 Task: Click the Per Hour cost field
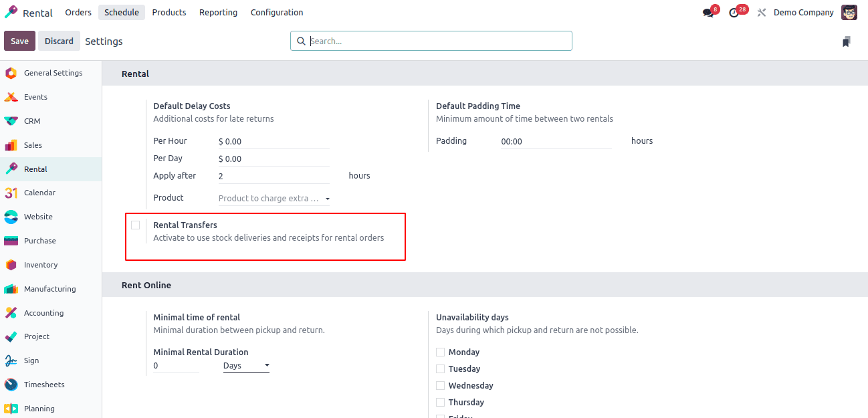point(274,142)
